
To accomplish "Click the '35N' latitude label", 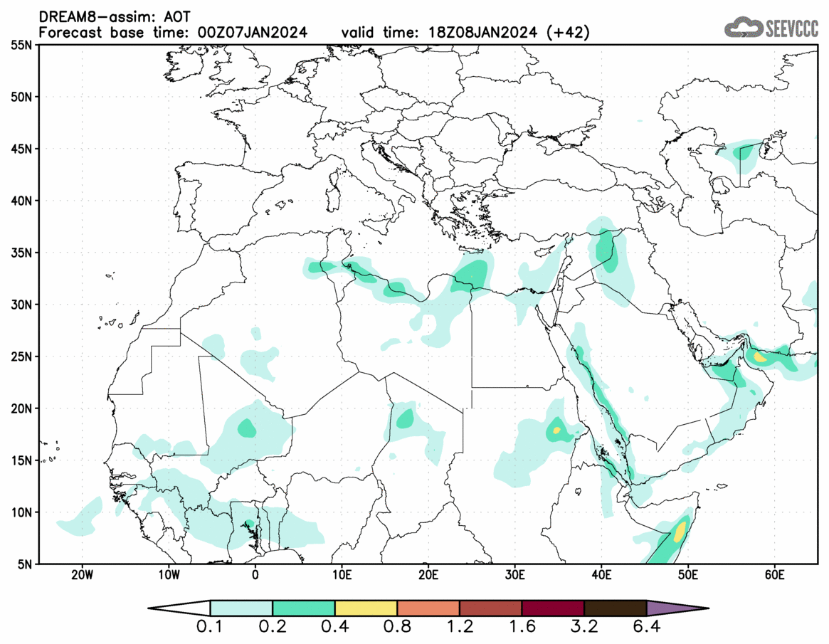I will tap(21, 253).
